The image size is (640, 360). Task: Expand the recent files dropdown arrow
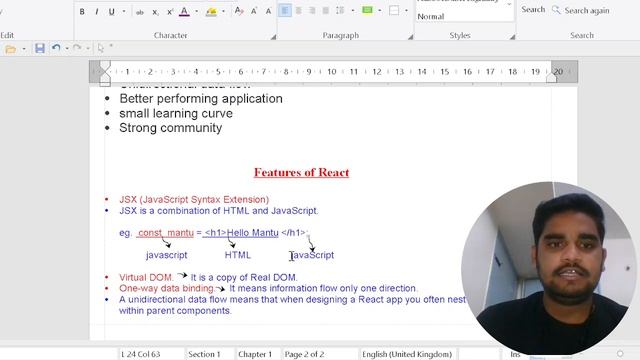(24, 49)
